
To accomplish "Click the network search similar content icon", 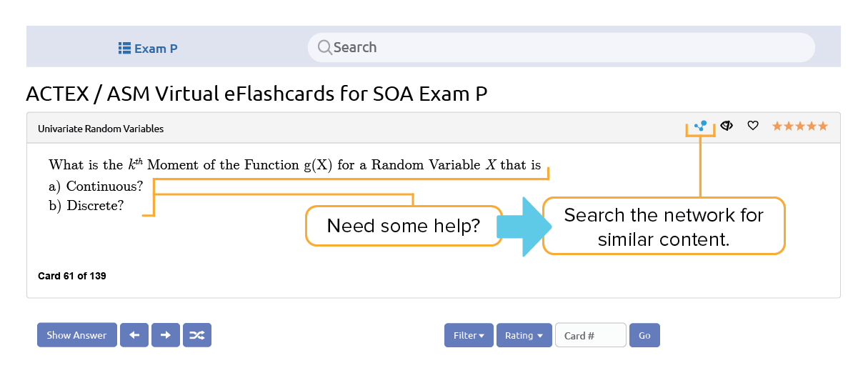I will (x=700, y=126).
